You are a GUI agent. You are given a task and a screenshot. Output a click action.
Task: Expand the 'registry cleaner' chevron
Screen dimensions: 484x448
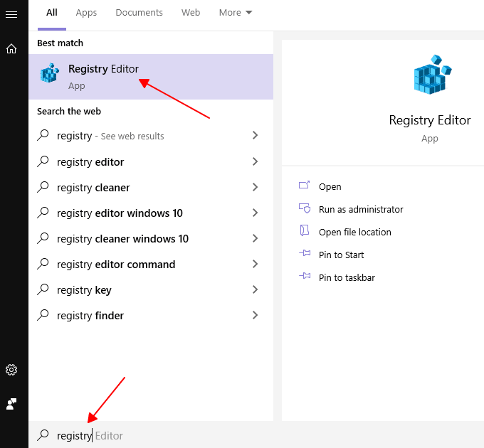coord(255,187)
